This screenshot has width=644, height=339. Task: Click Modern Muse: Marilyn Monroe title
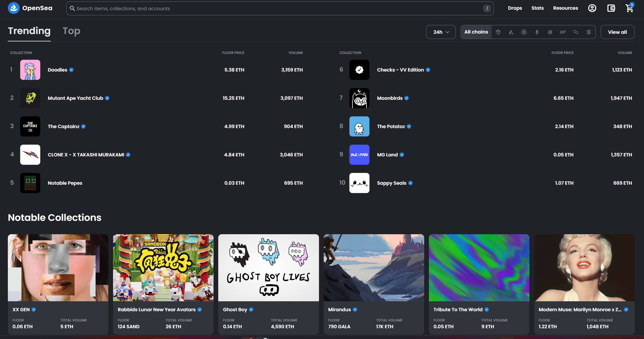pos(580,310)
